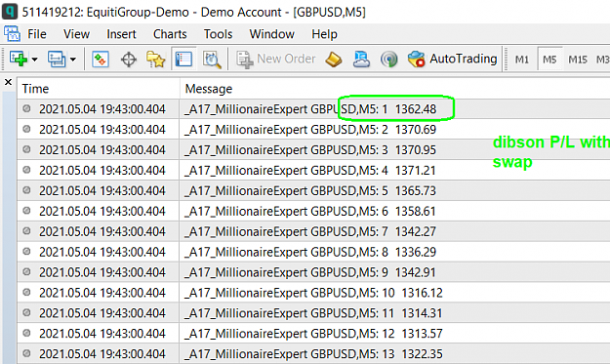
Task: Open the Charts menu
Action: (170, 34)
